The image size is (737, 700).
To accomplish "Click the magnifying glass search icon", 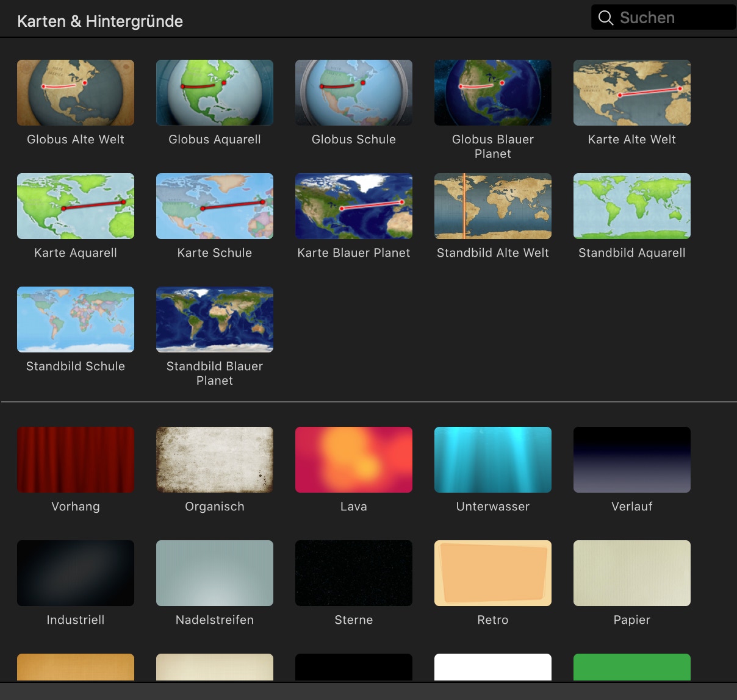I will coord(605,18).
